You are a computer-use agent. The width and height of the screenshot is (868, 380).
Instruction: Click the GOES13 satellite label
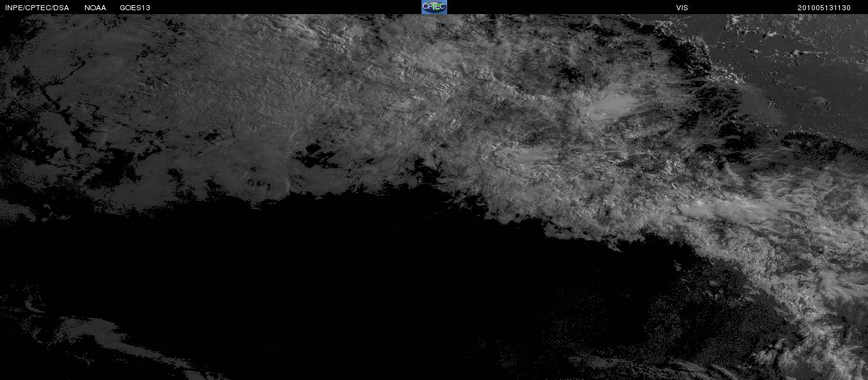(135, 8)
